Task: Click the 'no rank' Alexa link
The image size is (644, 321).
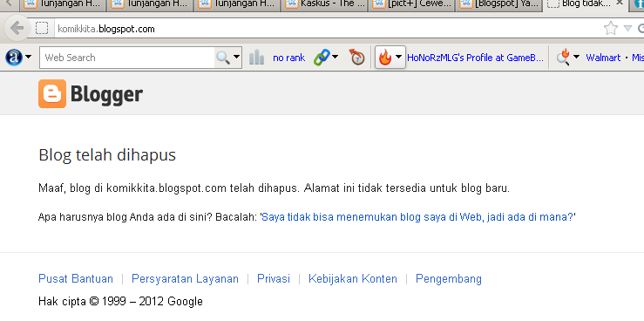Action: coord(289,58)
